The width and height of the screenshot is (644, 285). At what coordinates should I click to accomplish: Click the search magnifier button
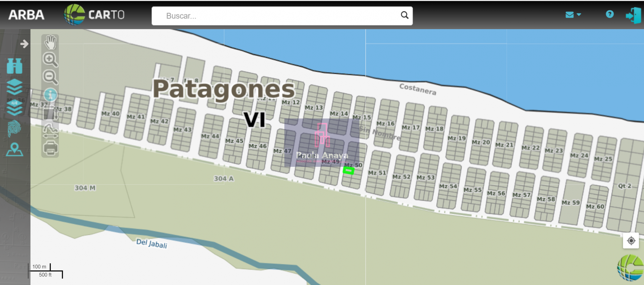click(x=404, y=15)
